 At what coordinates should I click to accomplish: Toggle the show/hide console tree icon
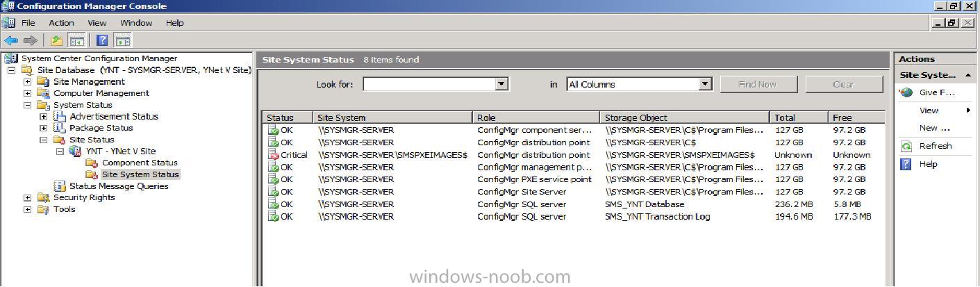[76, 40]
